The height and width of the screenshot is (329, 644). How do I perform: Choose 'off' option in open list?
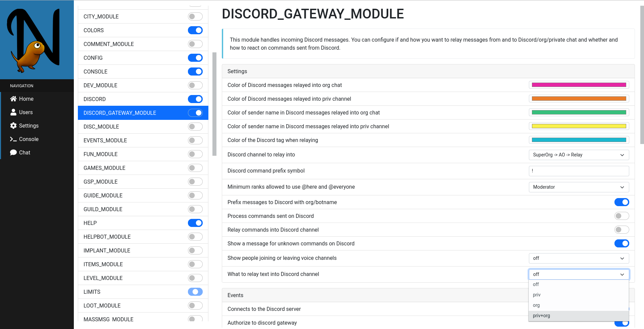579,284
